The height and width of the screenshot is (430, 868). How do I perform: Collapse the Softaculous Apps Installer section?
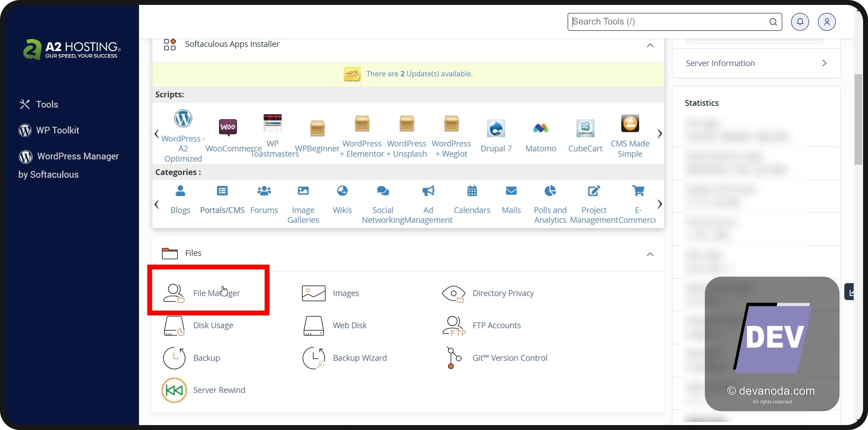tap(650, 46)
